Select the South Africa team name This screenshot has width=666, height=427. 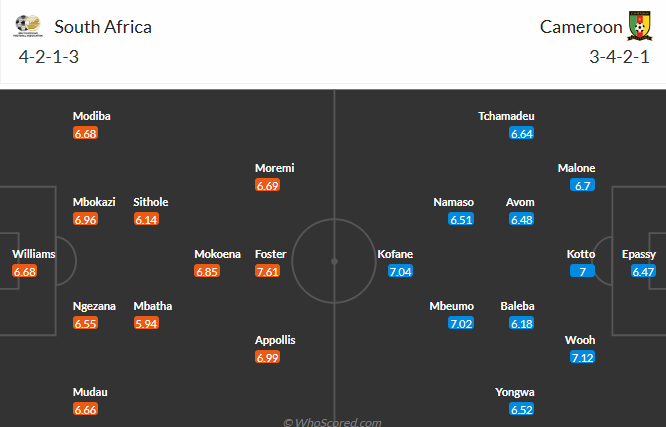103,27
